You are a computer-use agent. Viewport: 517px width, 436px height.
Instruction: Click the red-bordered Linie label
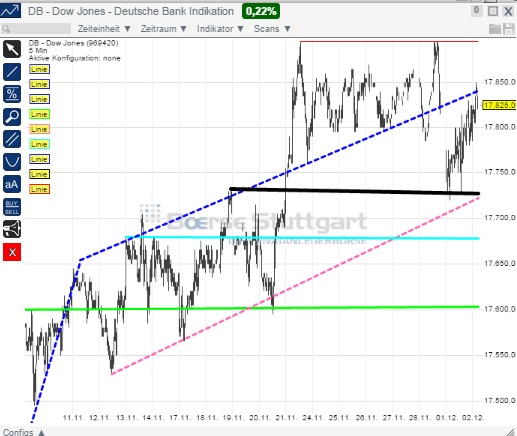pos(39,189)
